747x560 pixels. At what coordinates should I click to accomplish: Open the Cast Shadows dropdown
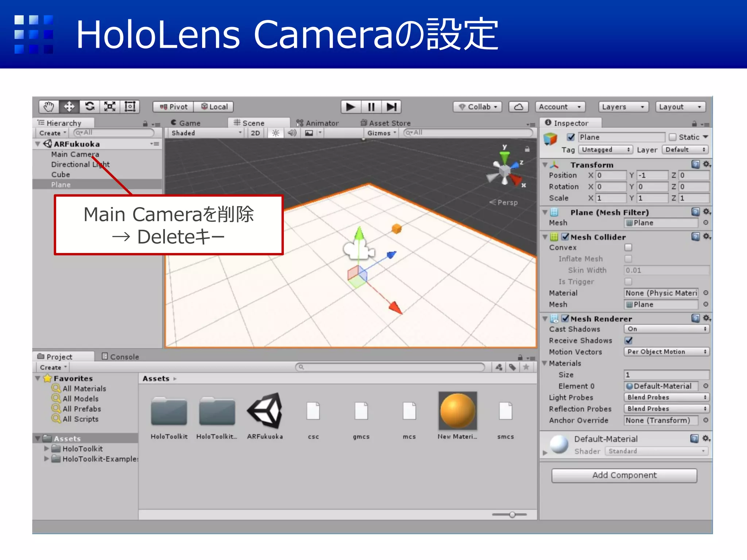(667, 329)
